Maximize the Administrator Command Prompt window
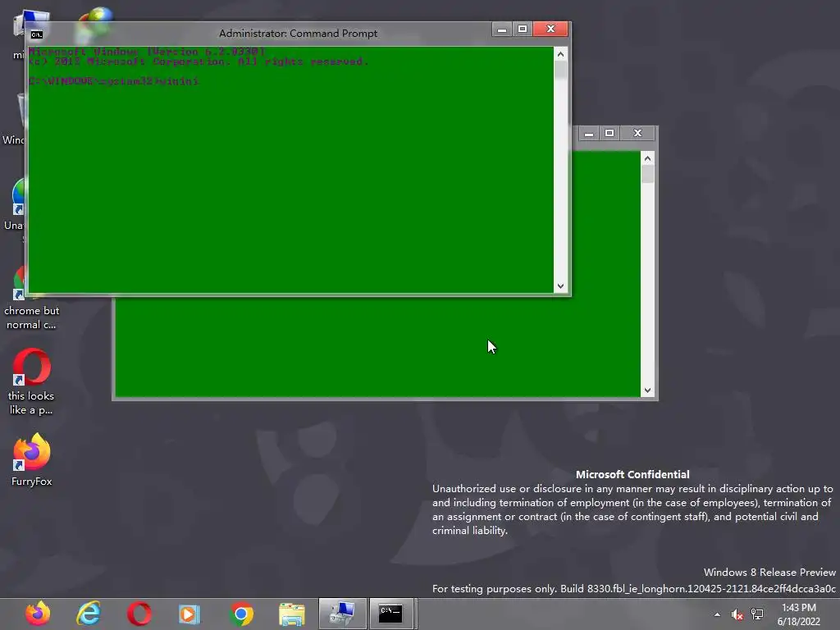The width and height of the screenshot is (840, 630). click(523, 29)
